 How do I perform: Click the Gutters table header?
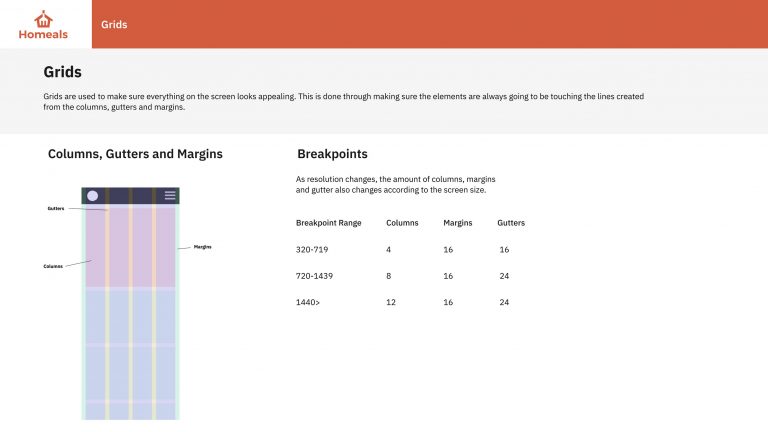point(511,223)
